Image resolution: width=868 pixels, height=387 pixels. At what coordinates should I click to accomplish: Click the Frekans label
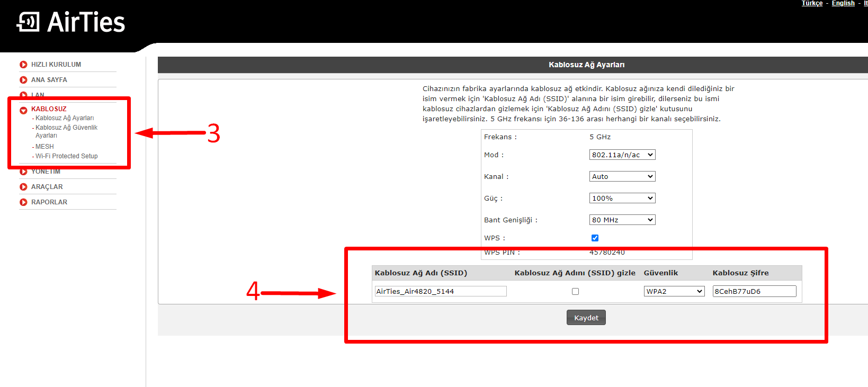point(500,137)
